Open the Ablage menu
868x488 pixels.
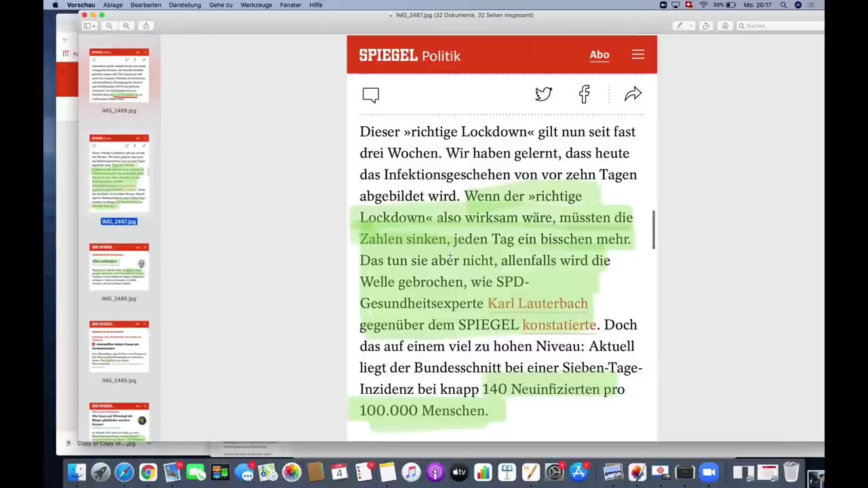[113, 5]
